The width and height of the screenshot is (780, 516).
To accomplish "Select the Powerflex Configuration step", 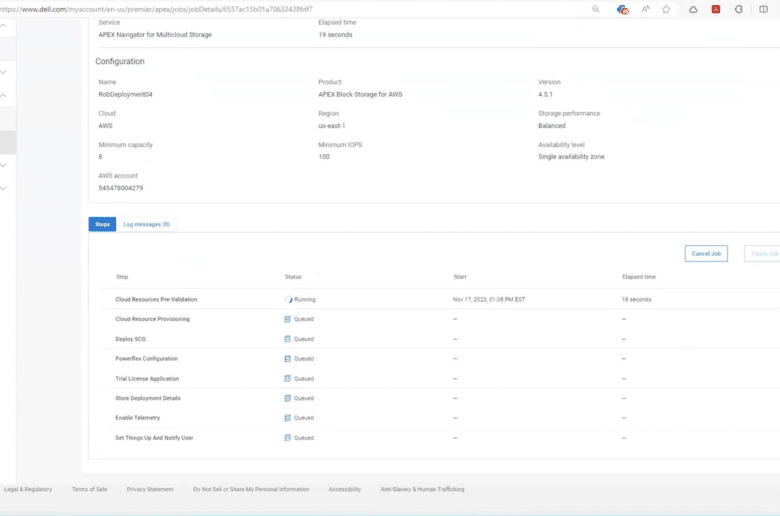I will tap(146, 359).
